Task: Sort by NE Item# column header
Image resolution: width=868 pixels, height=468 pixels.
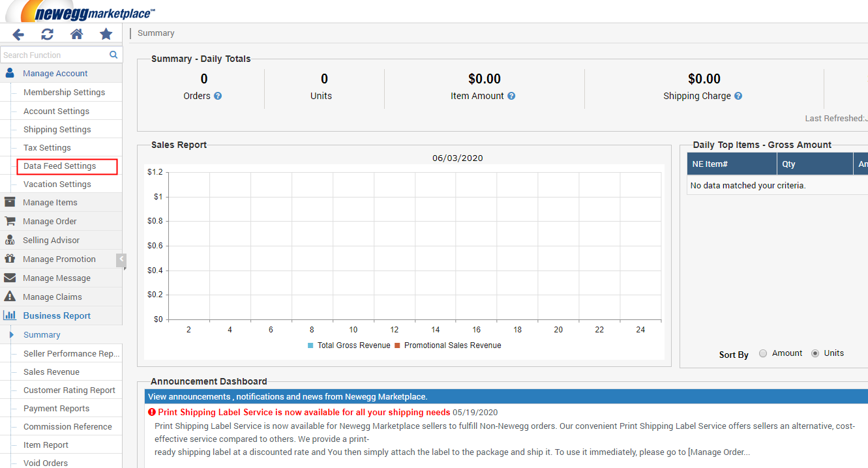Action: click(x=732, y=164)
